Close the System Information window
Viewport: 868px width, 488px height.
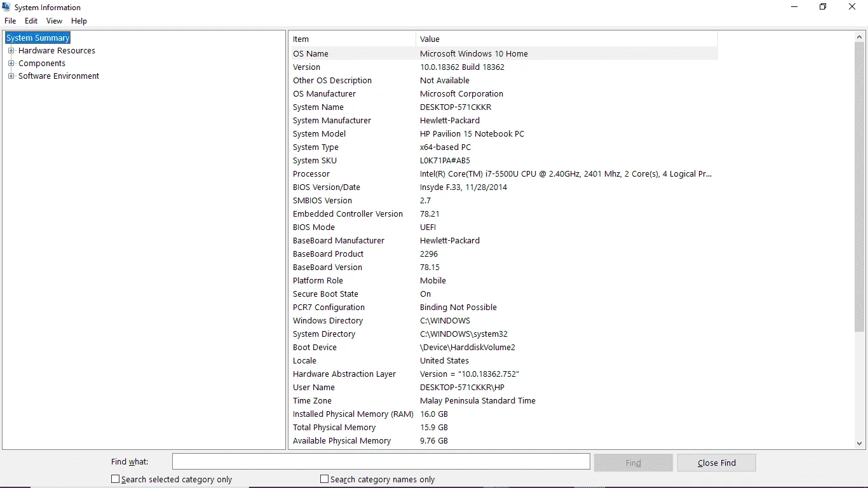coord(853,7)
